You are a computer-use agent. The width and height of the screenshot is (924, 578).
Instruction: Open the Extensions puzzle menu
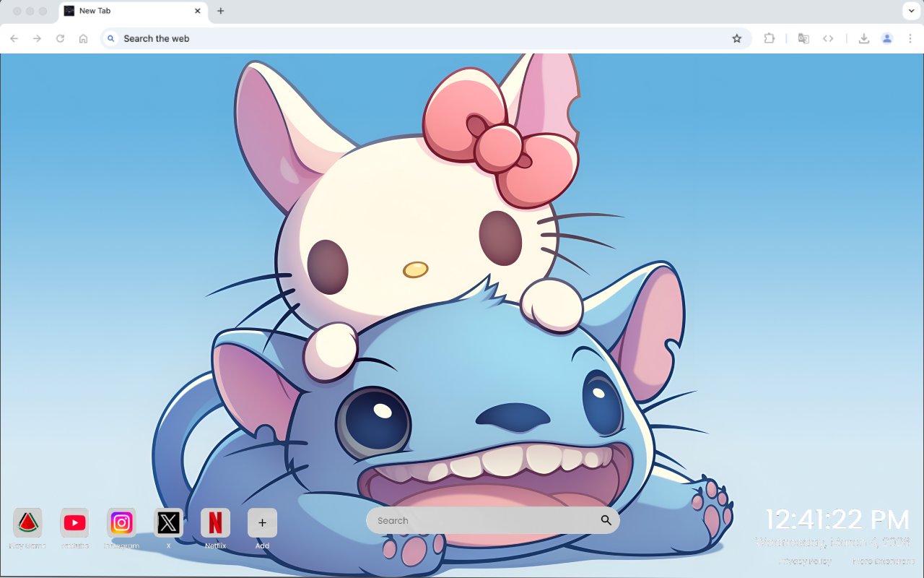tap(770, 38)
